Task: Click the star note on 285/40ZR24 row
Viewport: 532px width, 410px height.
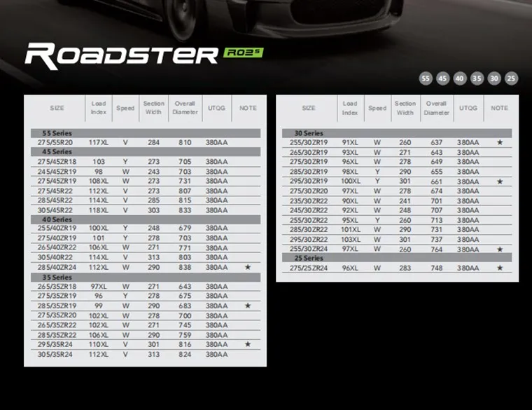Action: click(x=248, y=267)
